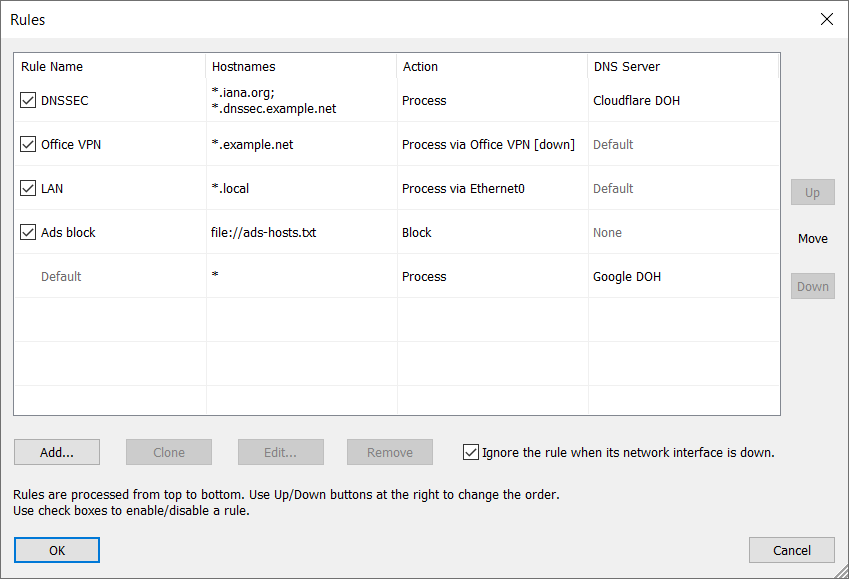Viewport: 849px width, 579px height.
Task: Select the Default rule name
Action: [61, 276]
